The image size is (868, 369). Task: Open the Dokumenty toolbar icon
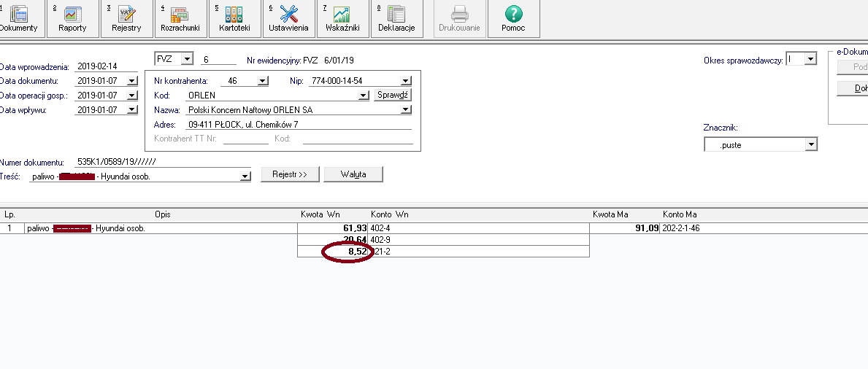click(x=19, y=13)
